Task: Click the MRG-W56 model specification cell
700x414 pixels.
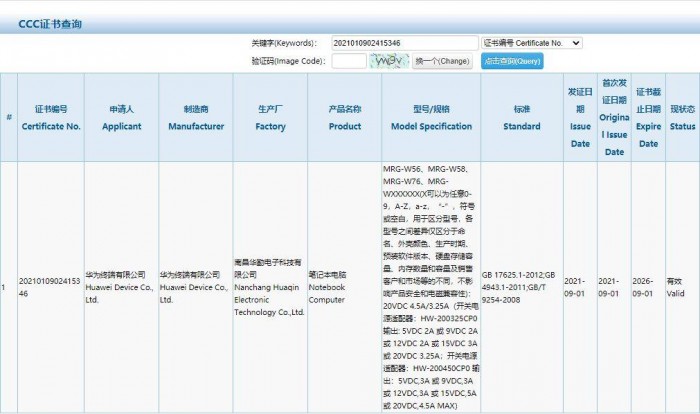Action: tap(431, 287)
